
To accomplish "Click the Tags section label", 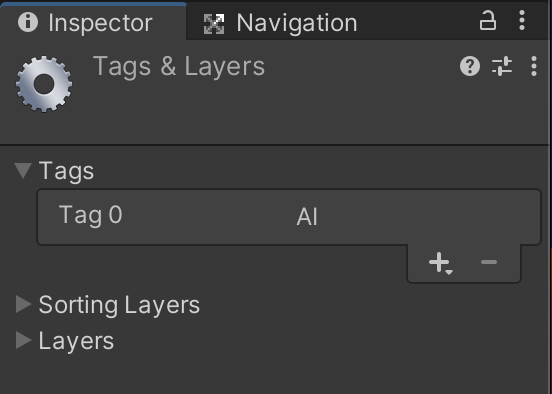I will point(66,171).
